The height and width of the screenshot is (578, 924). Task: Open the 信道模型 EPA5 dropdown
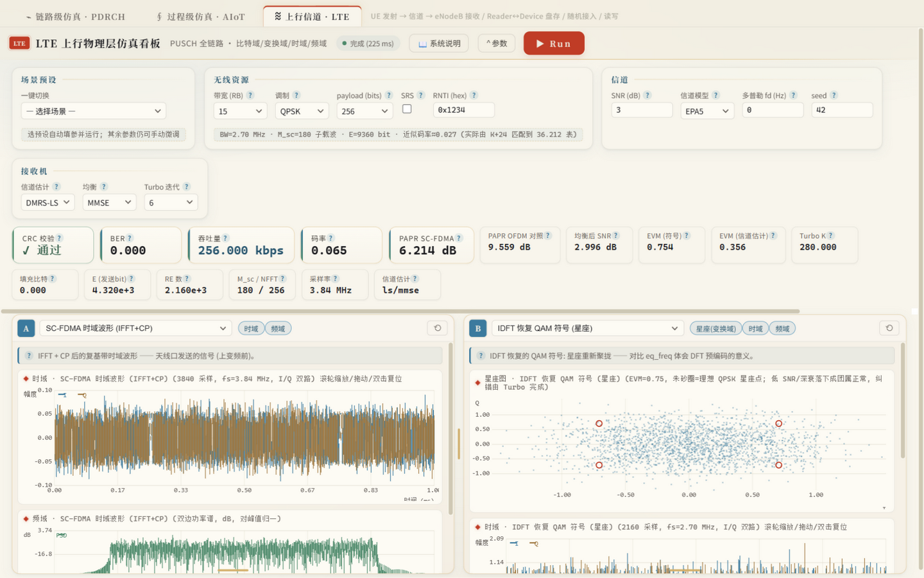(707, 111)
